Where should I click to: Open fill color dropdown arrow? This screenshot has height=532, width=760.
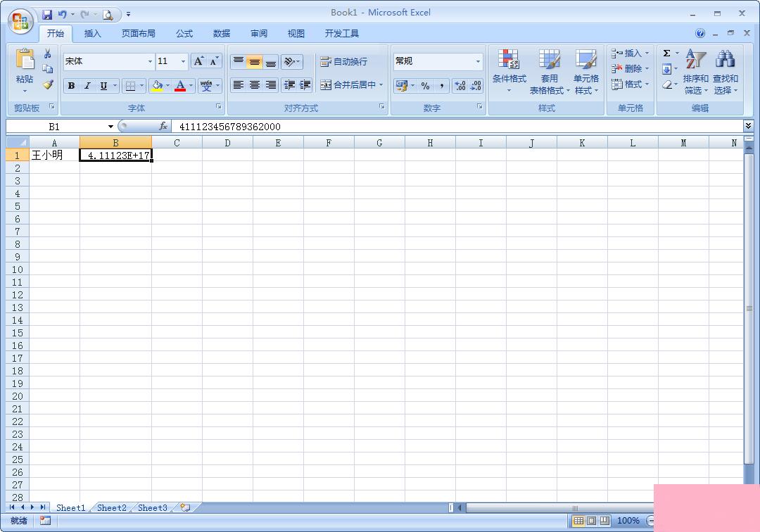167,86
